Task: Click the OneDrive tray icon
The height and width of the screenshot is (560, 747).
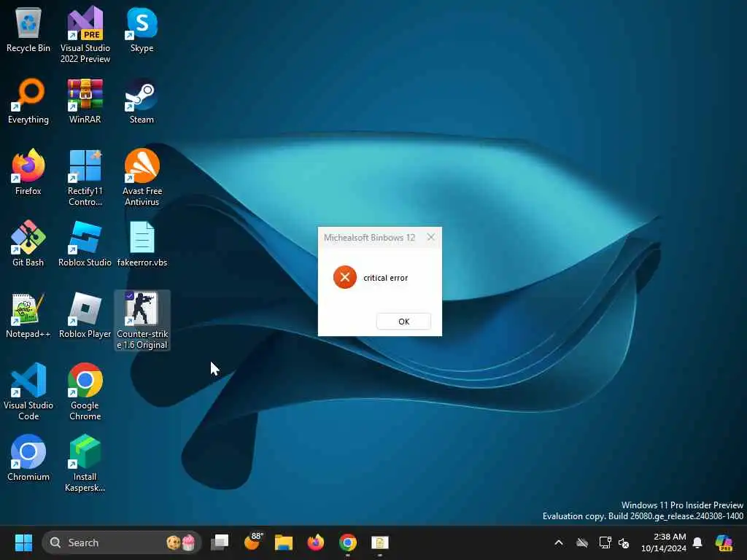Action: click(x=581, y=542)
